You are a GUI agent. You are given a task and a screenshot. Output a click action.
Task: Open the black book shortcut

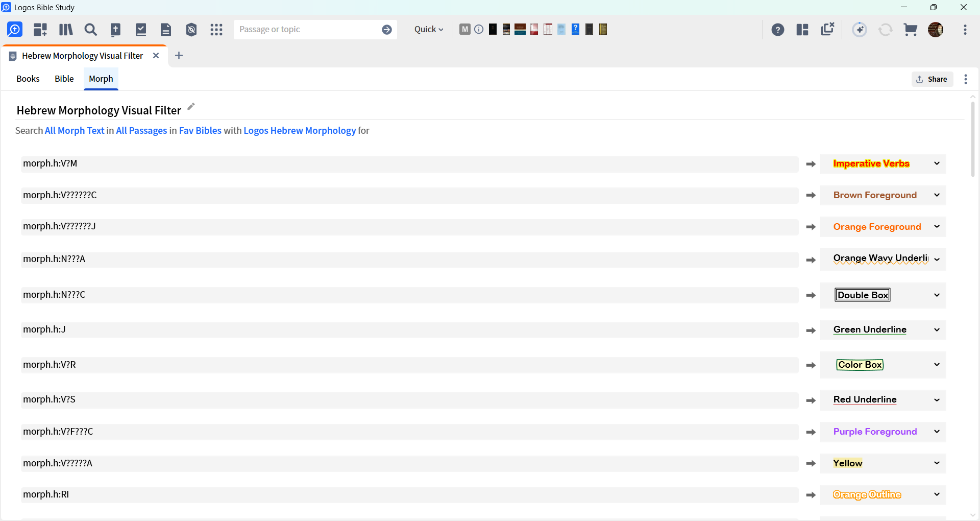493,29
